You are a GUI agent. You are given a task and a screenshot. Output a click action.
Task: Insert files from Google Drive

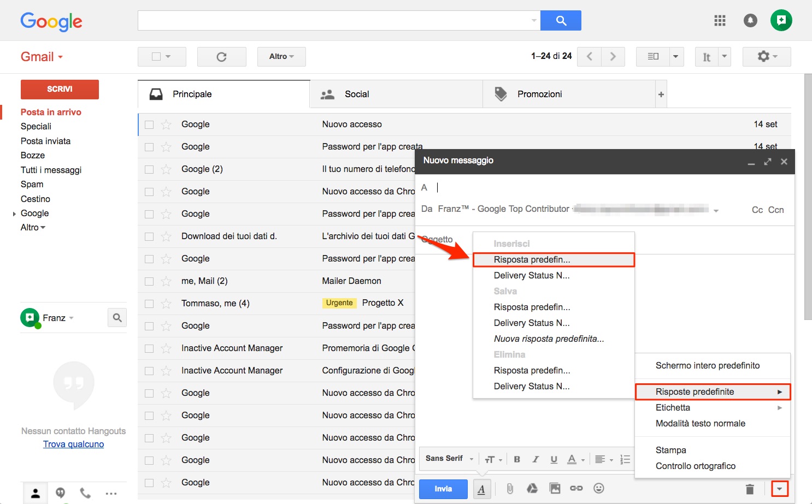point(532,489)
